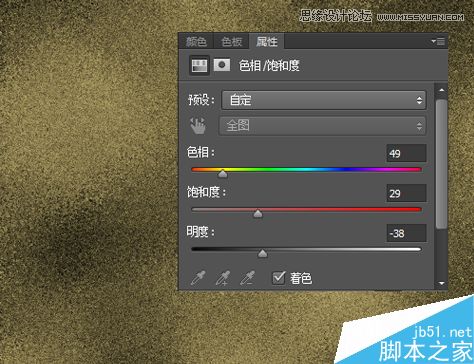Activate the on-image adjustment hand tool
Image resolution: width=474 pixels, height=364 pixels.
click(198, 126)
